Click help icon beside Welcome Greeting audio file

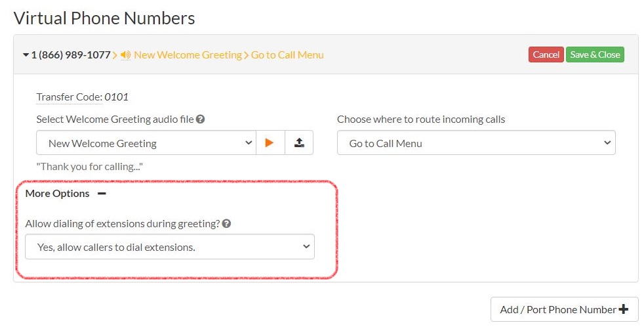coord(200,120)
